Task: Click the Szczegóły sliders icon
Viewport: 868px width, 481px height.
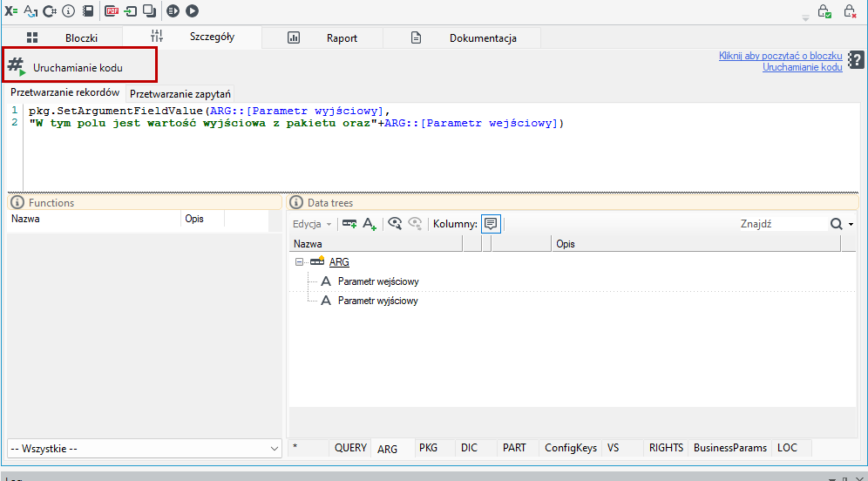Action: [x=157, y=36]
